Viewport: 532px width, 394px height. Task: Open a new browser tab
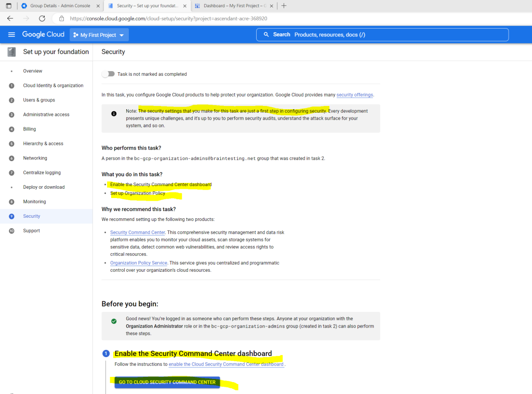pos(284,6)
